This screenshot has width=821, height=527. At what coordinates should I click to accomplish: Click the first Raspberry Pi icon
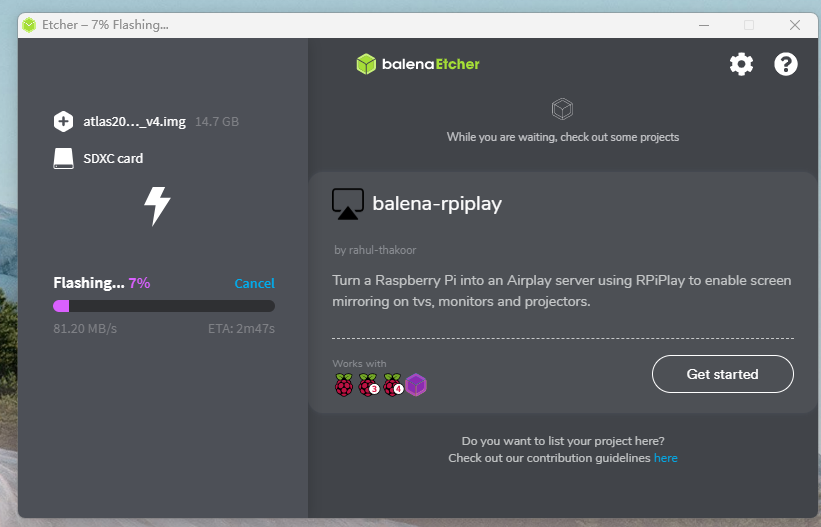click(x=344, y=385)
